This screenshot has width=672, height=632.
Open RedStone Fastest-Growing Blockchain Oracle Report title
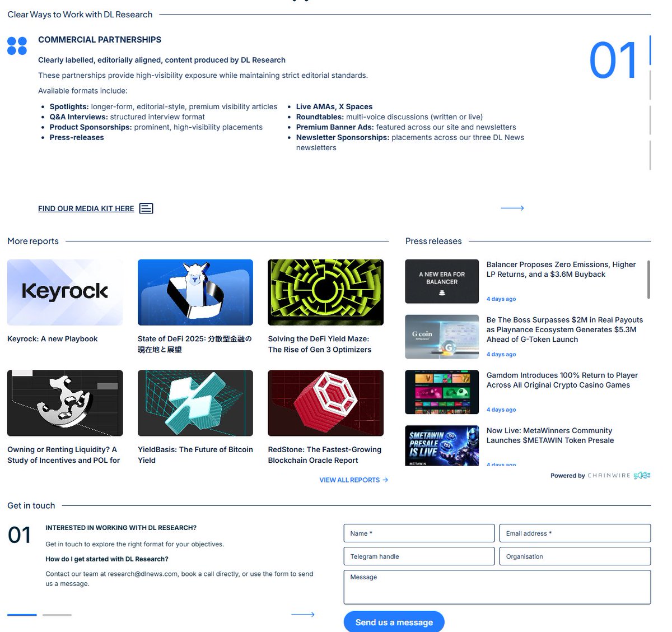click(325, 455)
